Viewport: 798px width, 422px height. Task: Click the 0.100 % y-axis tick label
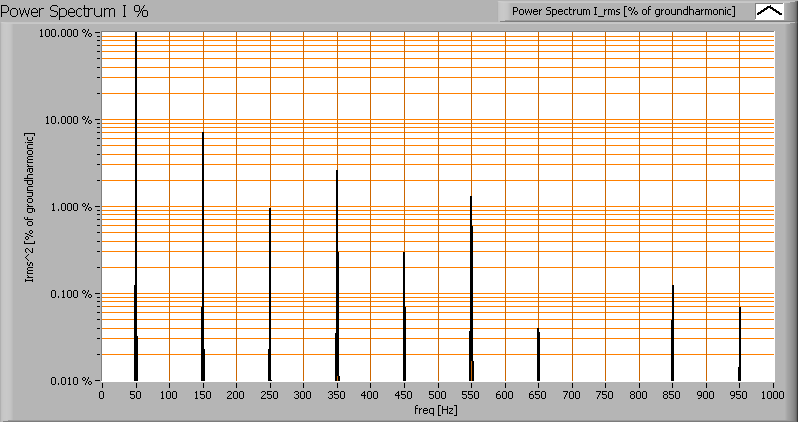point(74,294)
